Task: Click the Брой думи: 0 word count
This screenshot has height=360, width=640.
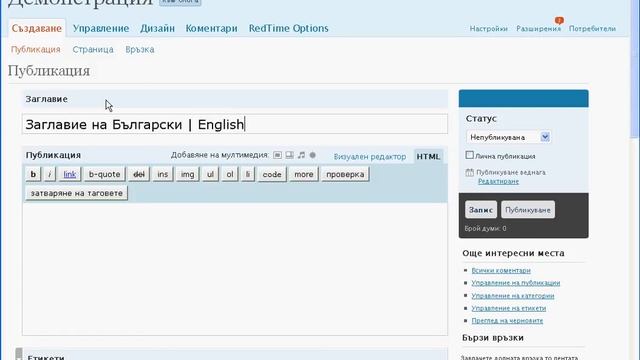Action: 485,229
